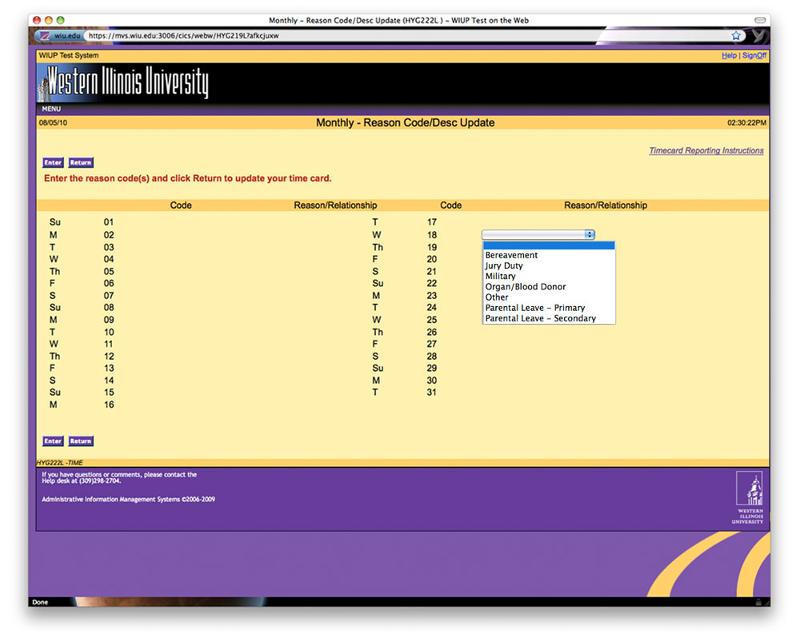Click day number '17' in the calendar
This screenshot has width=800, height=638.
click(x=432, y=222)
